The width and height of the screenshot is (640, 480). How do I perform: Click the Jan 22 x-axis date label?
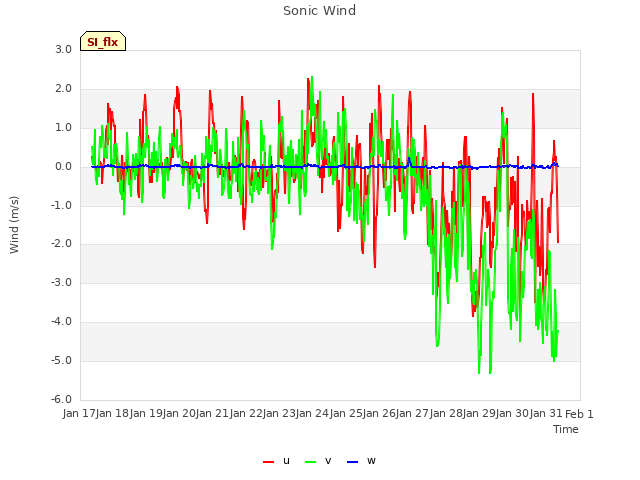(246, 414)
